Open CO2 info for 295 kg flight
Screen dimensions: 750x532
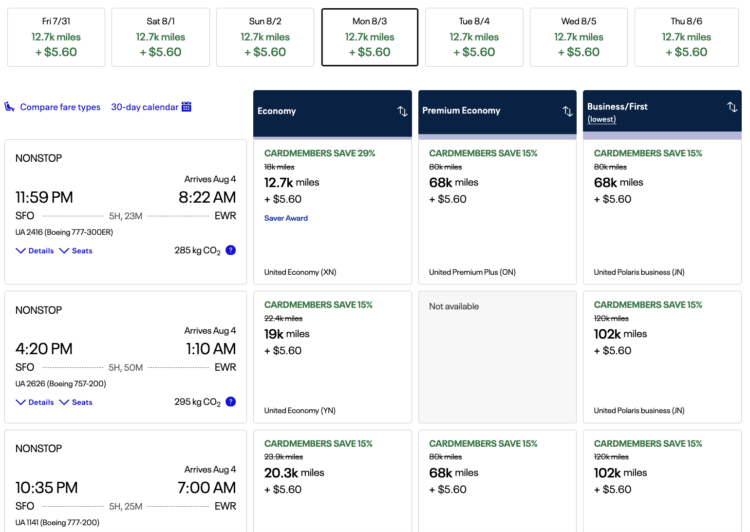[231, 402]
